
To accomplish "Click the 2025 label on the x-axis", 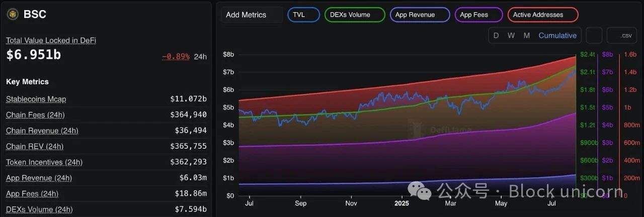I will coord(401,203).
